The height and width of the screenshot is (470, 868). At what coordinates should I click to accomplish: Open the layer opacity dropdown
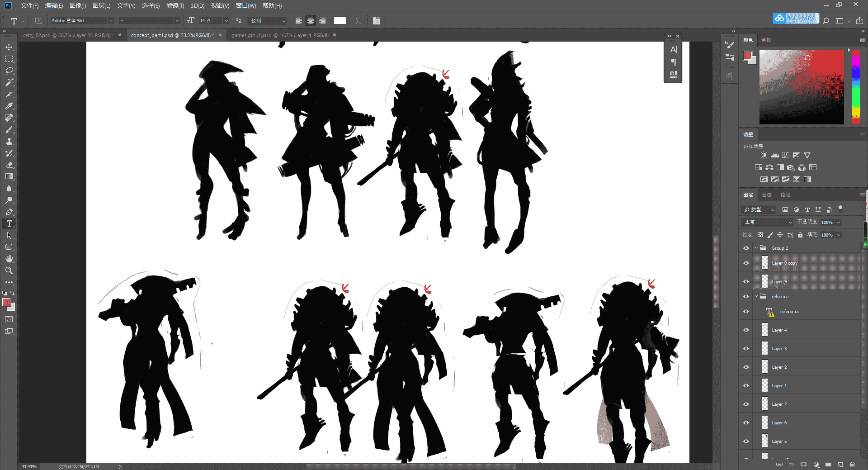(x=839, y=222)
